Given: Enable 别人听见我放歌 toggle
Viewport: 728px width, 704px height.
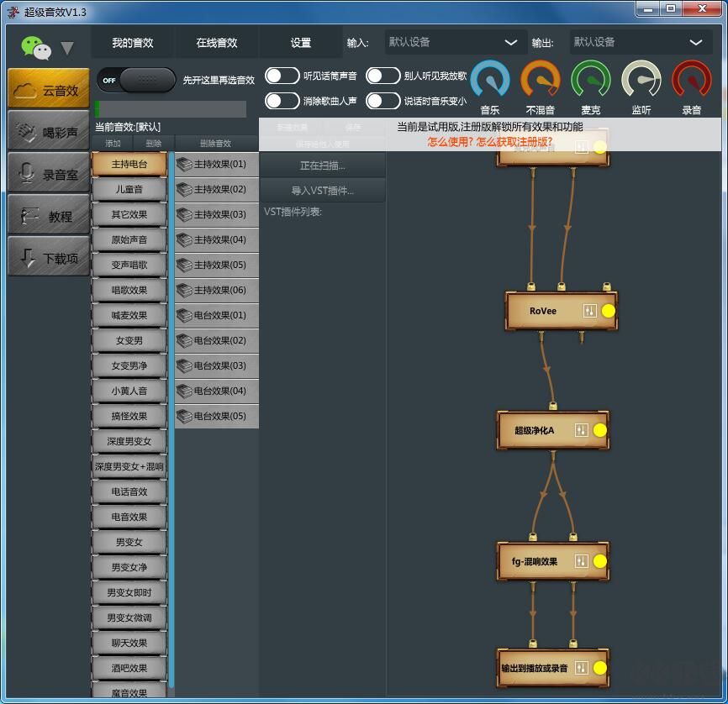Looking at the screenshot, I should click(382, 76).
